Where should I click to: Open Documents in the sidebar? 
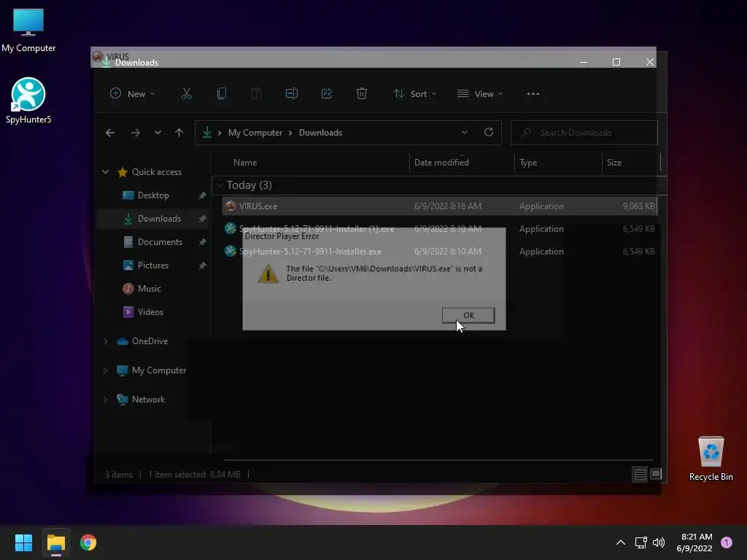click(160, 242)
